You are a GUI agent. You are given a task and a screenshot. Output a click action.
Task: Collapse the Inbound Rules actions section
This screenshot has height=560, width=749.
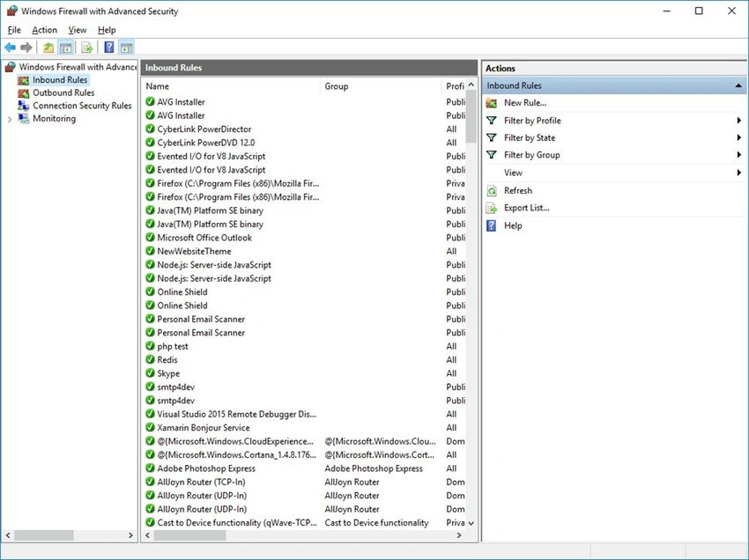coord(738,85)
